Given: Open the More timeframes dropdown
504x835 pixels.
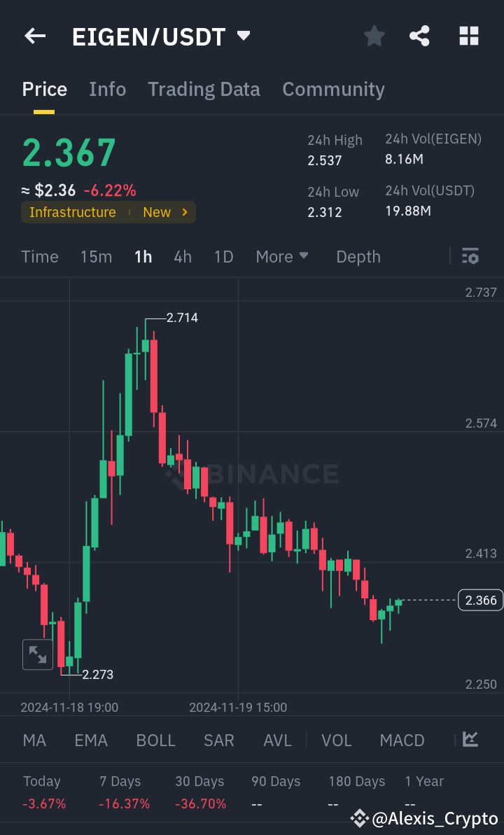Looking at the screenshot, I should (x=282, y=257).
